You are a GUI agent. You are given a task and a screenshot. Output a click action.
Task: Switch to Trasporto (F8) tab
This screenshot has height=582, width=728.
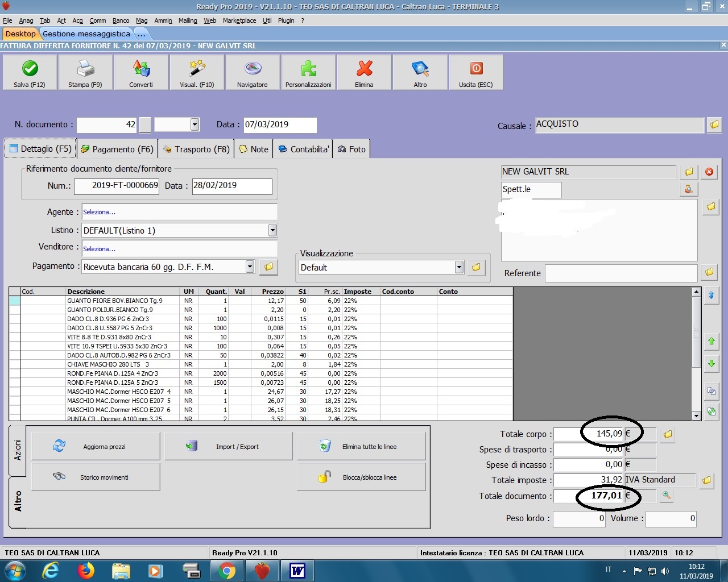pos(197,149)
